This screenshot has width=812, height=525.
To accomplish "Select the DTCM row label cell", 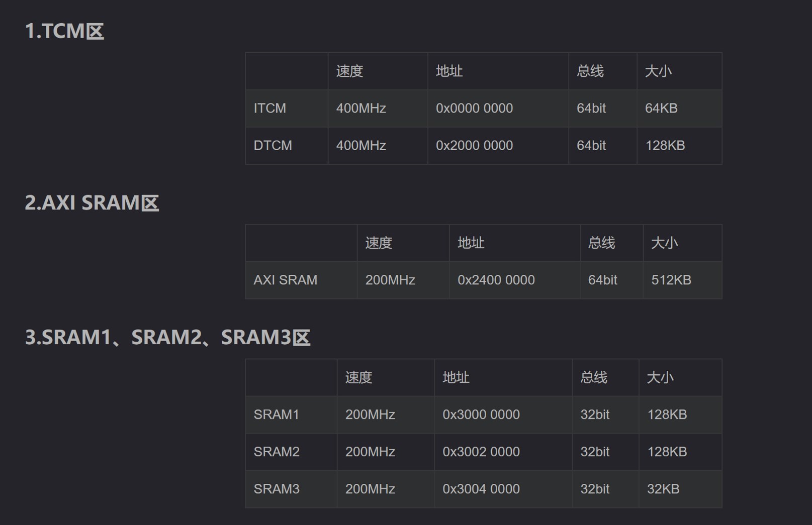I will click(x=287, y=146).
